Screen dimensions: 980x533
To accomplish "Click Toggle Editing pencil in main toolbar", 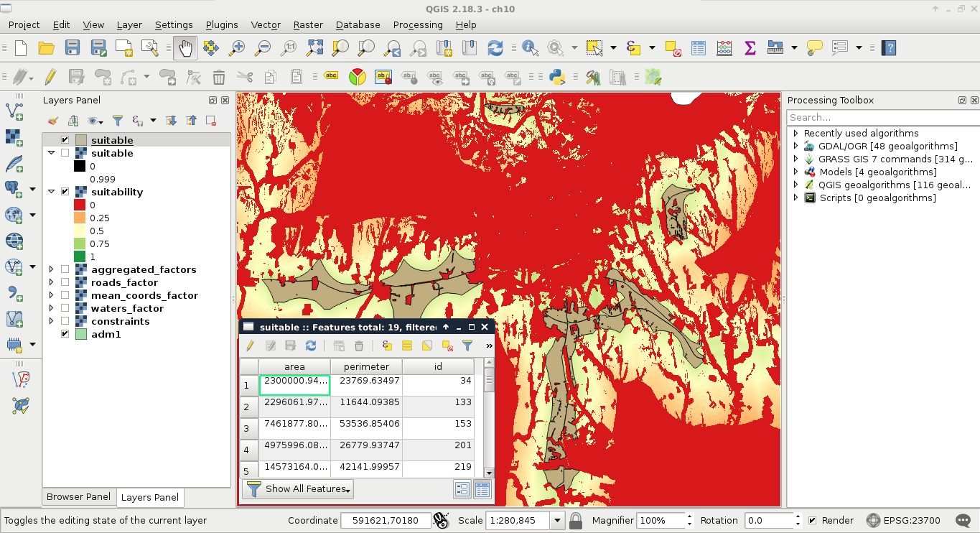I will [50, 77].
